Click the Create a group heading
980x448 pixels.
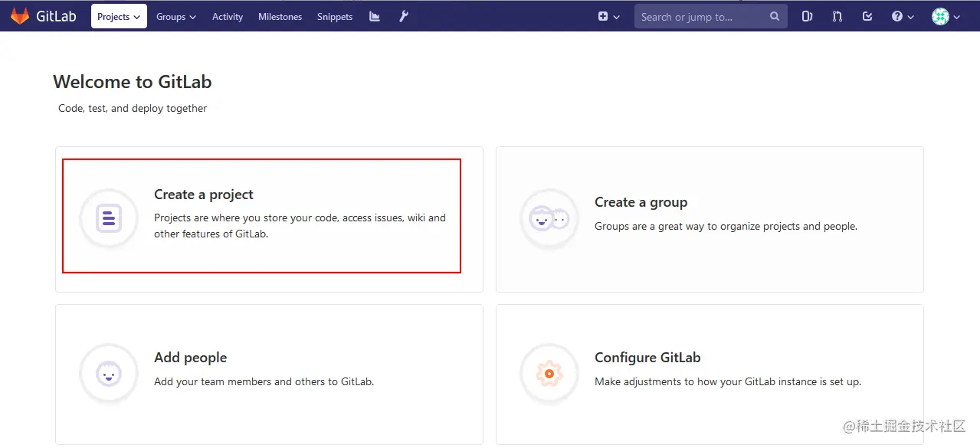(x=641, y=202)
